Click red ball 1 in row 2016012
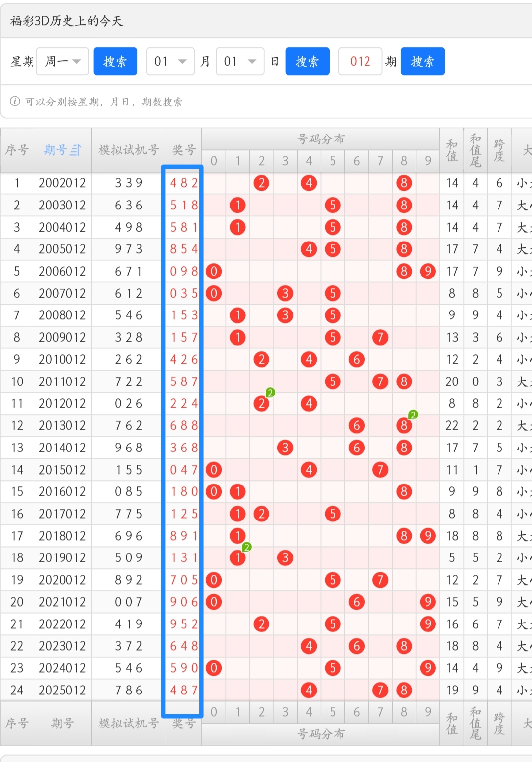The width and height of the screenshot is (532, 762). point(238,491)
